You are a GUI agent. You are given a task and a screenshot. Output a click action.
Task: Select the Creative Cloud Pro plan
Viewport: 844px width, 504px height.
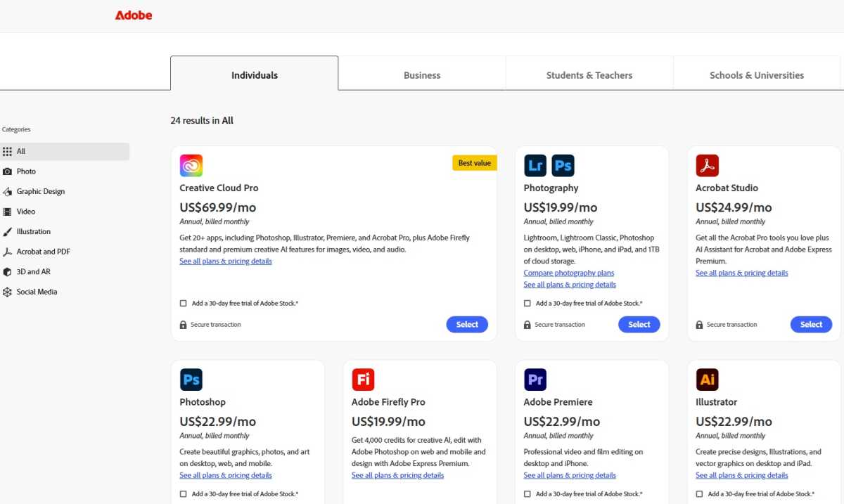pos(467,324)
